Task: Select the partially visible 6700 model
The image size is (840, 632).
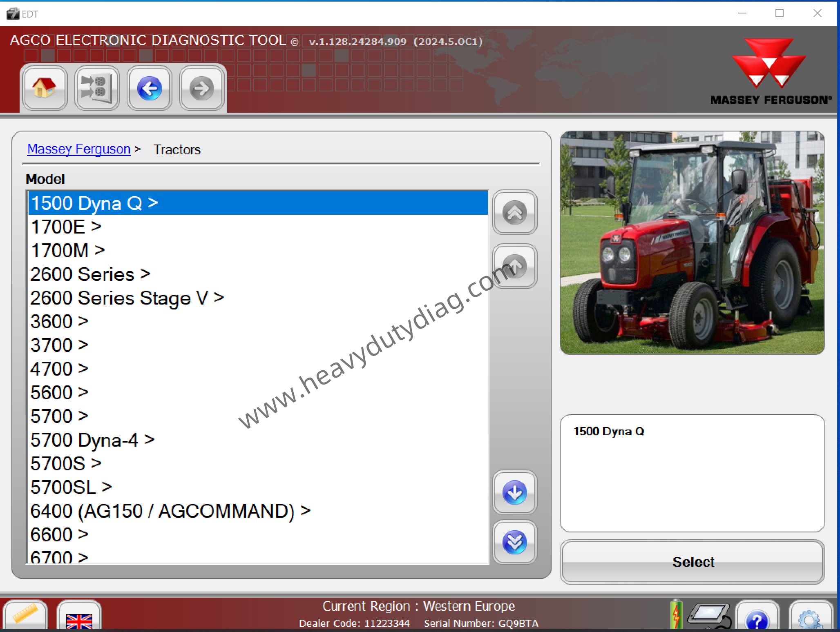Action: (x=258, y=556)
